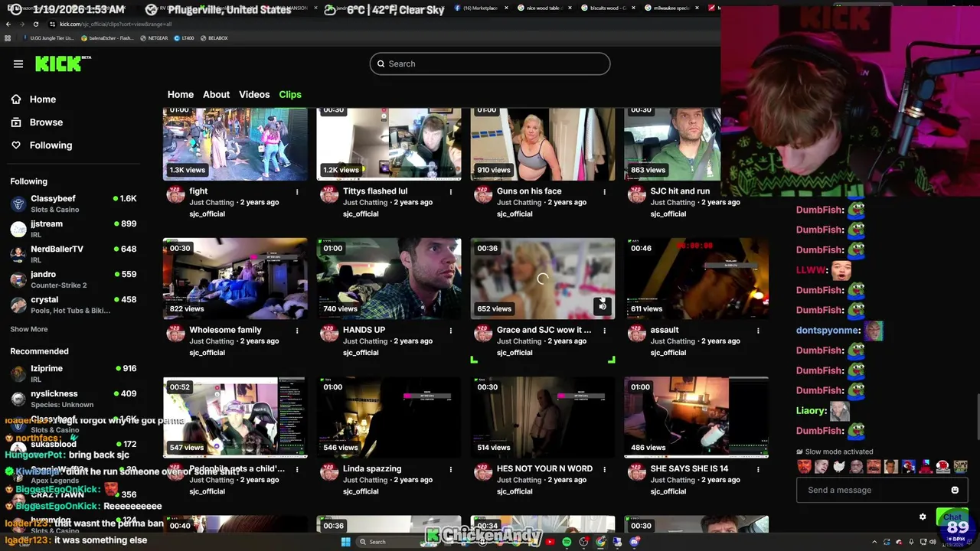Open the hamburger sidebar menu
This screenshot has width=980, height=551.
(x=18, y=64)
